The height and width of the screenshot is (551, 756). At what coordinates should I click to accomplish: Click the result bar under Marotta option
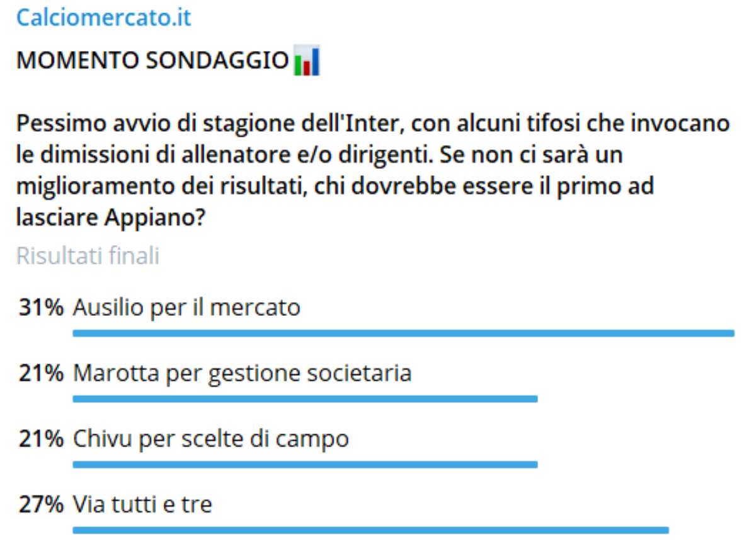[x=305, y=399]
